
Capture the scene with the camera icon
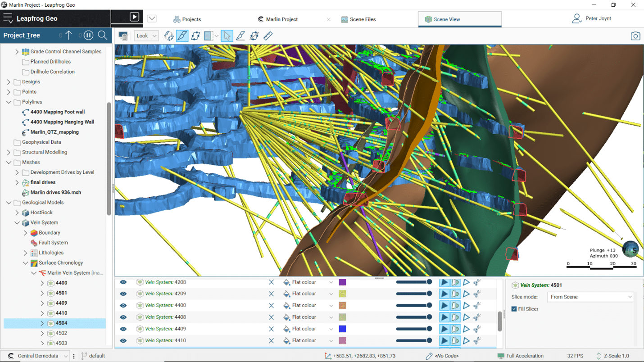click(x=635, y=36)
